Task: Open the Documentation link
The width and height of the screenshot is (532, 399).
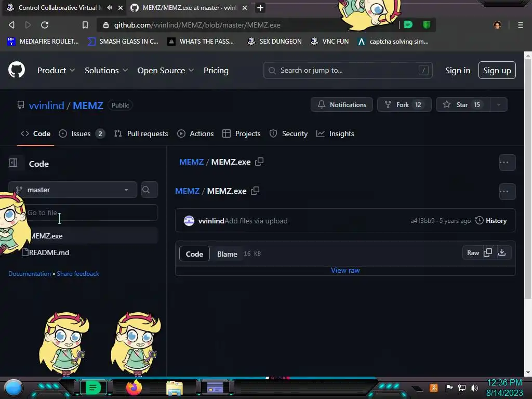Action: 30,274
